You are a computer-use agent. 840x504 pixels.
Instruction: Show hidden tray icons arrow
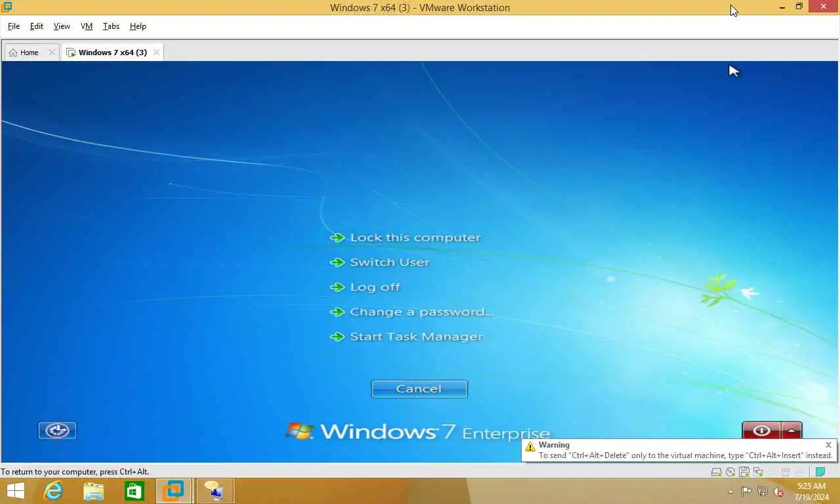coord(730,492)
